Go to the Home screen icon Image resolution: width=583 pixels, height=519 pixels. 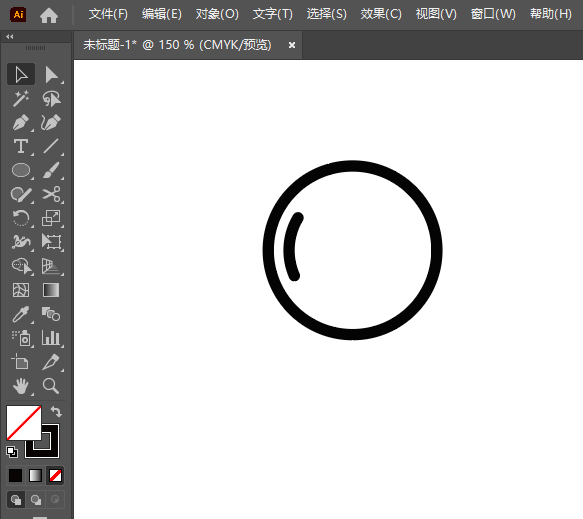click(49, 15)
